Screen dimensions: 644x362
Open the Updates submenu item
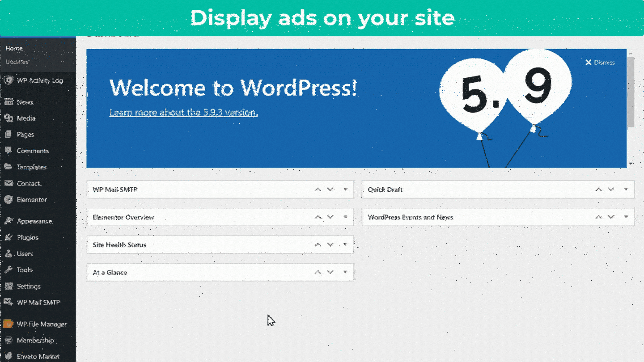(17, 62)
